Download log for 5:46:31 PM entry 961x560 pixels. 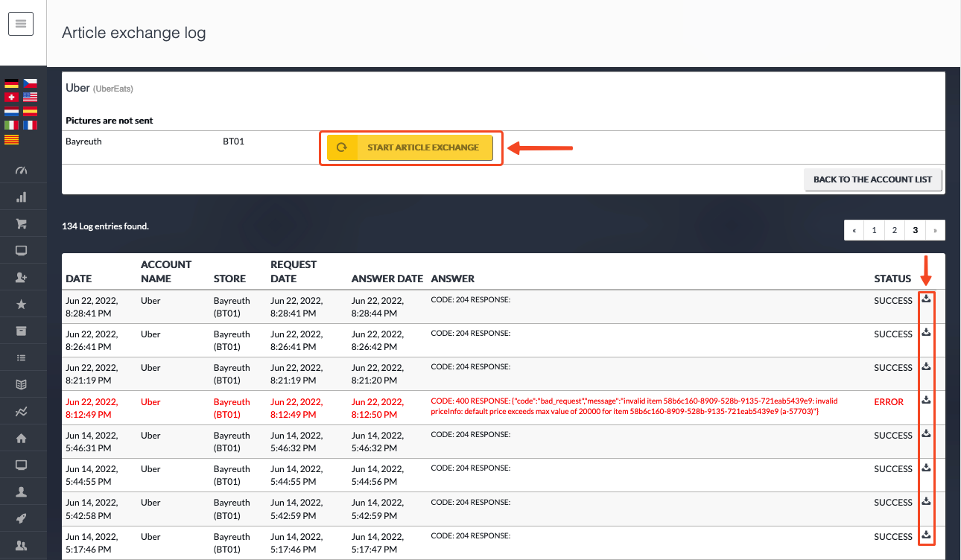coord(926,433)
